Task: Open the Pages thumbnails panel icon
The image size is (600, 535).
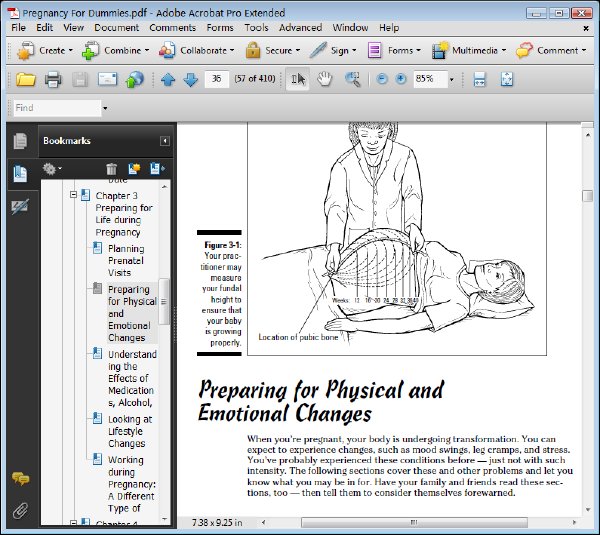Action: [20, 141]
